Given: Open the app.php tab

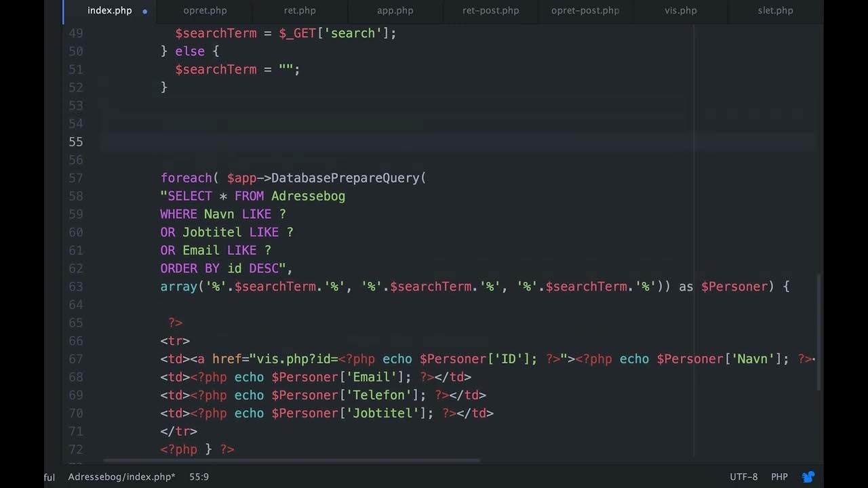Looking at the screenshot, I should (395, 11).
